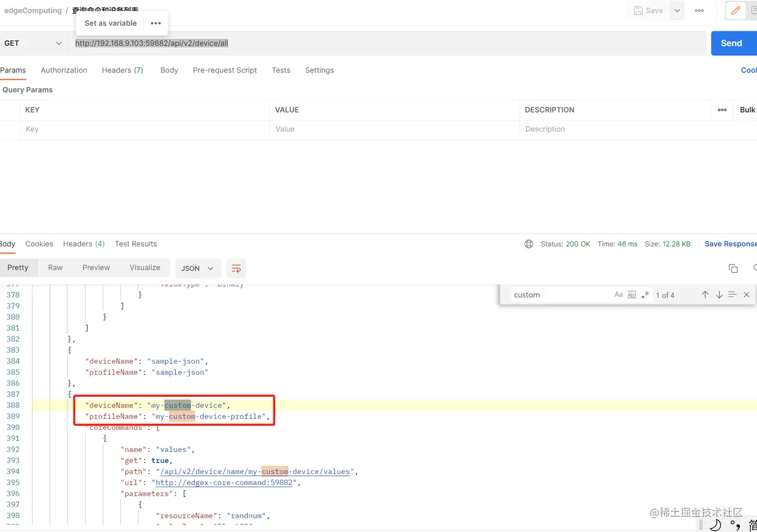Viewport: 757px width, 532px height.
Task: Click the find field containing custom
Action: pyautogui.click(x=560, y=295)
